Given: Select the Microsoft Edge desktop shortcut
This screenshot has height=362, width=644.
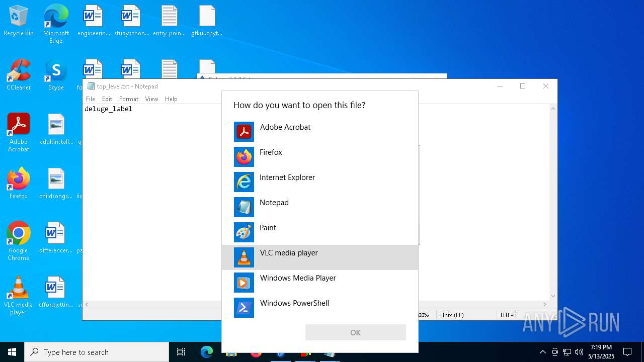Looking at the screenshot, I should [56, 24].
